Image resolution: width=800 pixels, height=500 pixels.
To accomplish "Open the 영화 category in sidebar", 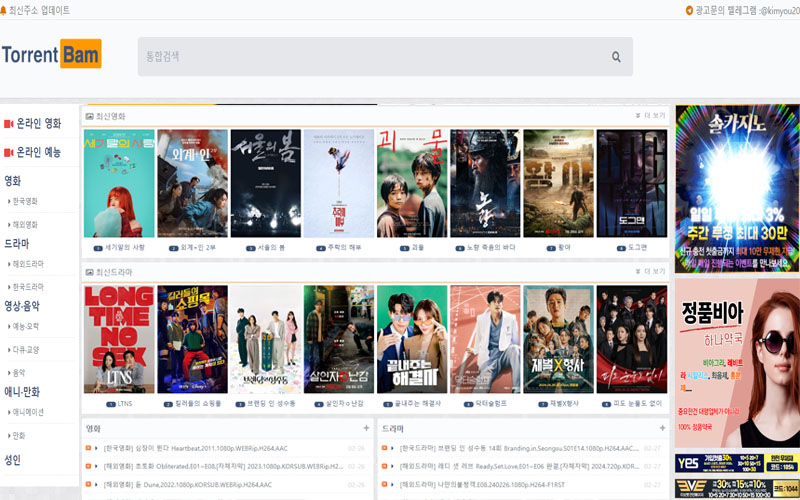I will coord(13,181).
